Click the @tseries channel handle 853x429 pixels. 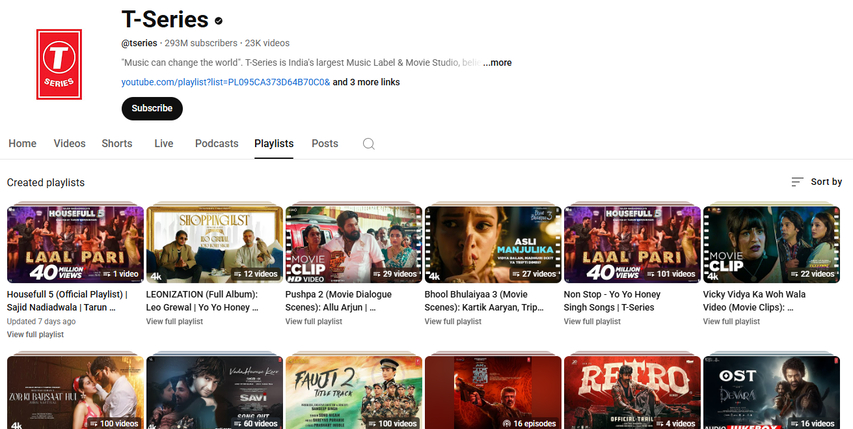139,43
